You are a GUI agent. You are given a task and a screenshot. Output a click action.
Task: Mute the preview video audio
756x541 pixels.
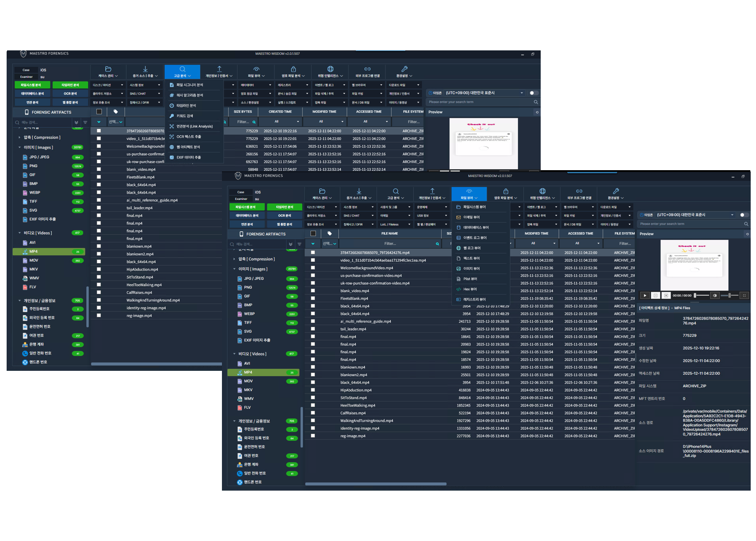point(715,295)
